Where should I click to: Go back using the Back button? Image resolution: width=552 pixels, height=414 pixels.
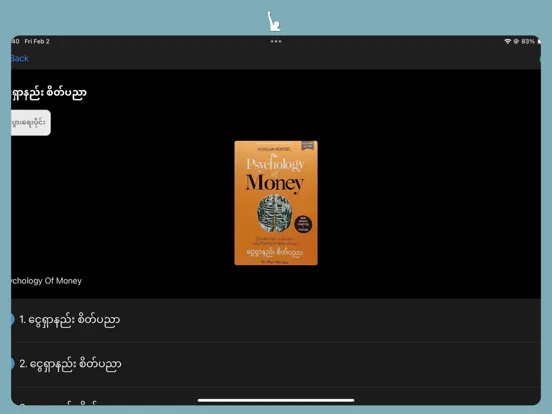point(20,58)
